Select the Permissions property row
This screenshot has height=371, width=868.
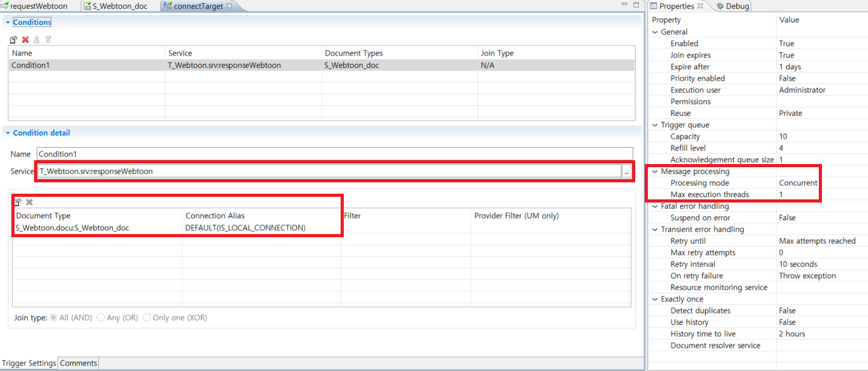[x=758, y=102]
